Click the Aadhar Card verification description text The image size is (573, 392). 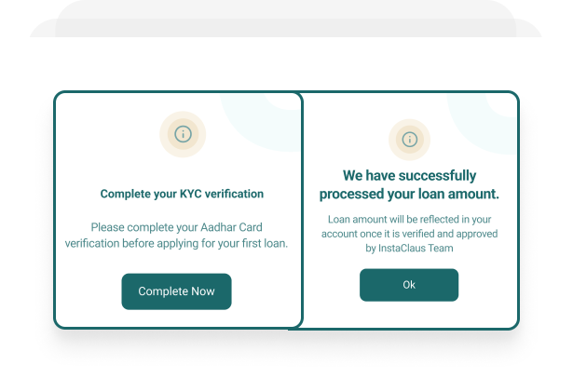tap(176, 235)
